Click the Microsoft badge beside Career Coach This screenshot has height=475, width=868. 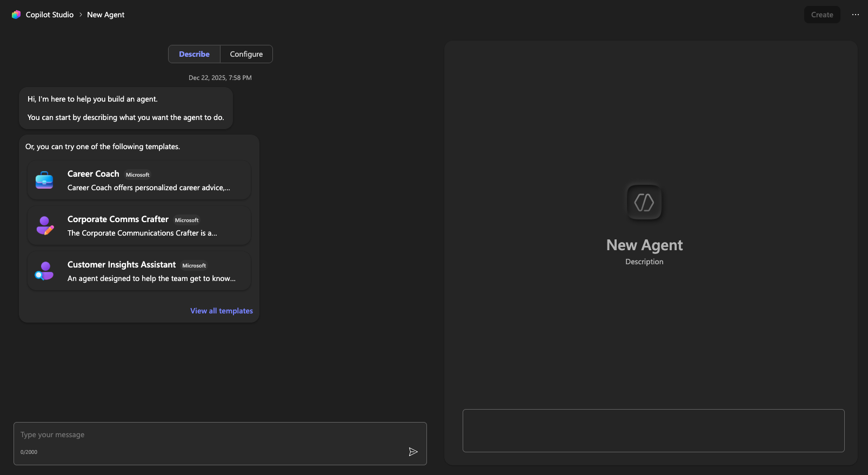(138, 175)
